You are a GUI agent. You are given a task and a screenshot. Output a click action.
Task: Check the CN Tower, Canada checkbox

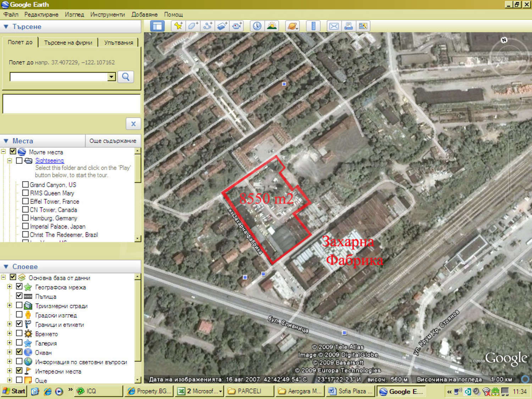click(x=26, y=209)
